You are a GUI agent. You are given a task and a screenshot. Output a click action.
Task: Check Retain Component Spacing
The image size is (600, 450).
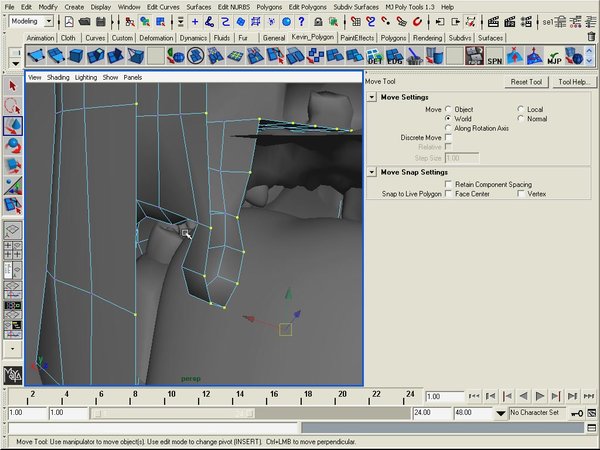[x=448, y=184]
